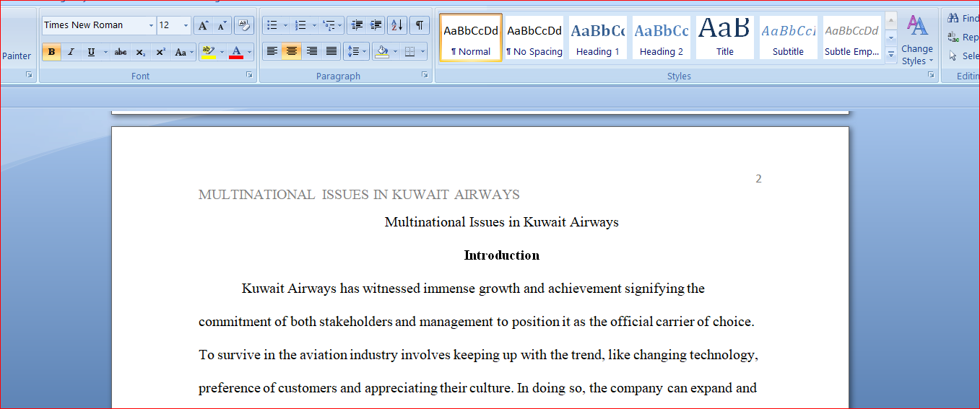
Task: Toggle Italic formatting
Action: pos(71,52)
